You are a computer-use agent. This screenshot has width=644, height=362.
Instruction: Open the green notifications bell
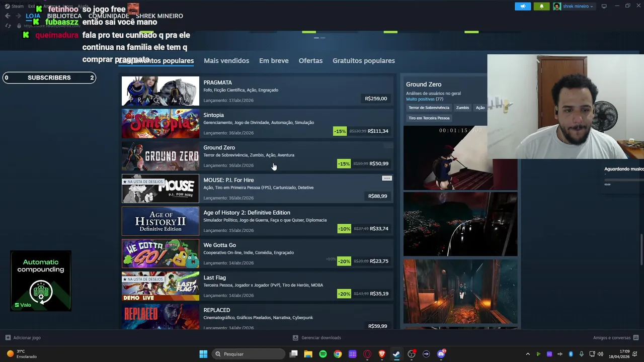(x=541, y=7)
